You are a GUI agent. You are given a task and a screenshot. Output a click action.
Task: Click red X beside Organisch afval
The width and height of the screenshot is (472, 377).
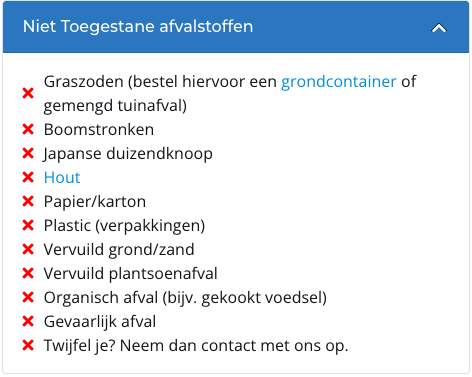[x=28, y=297]
